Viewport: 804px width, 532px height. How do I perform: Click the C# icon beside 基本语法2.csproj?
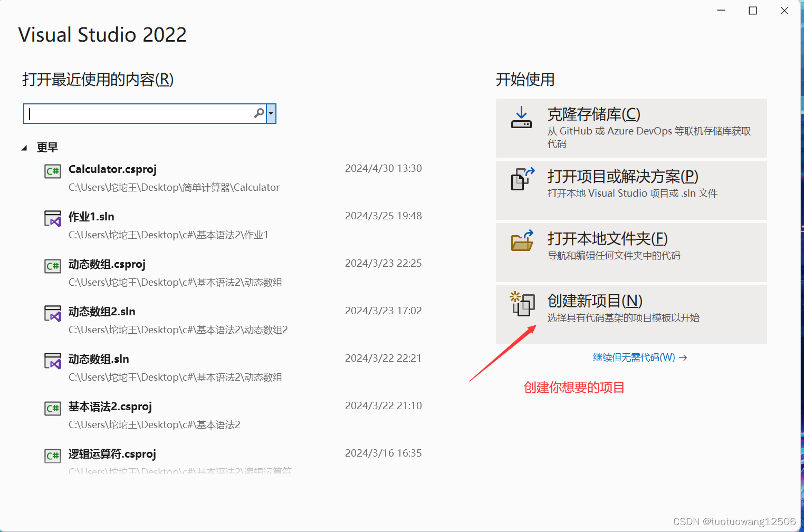point(53,409)
